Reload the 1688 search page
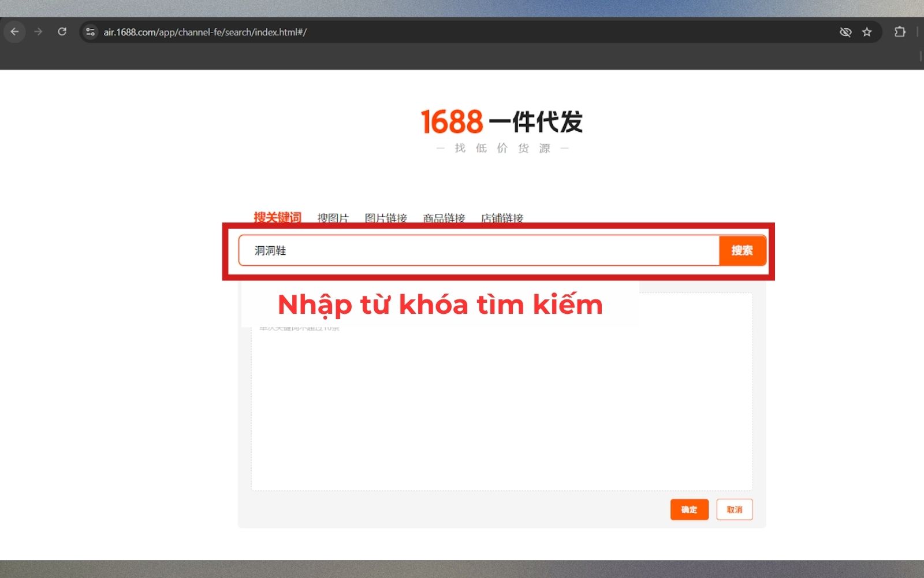 pos(62,32)
